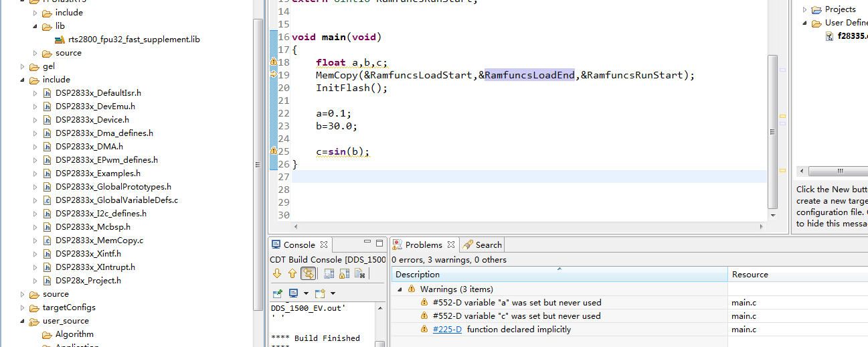Select DSP28x_Project.h file
The width and height of the screenshot is (868, 347).
tap(88, 281)
